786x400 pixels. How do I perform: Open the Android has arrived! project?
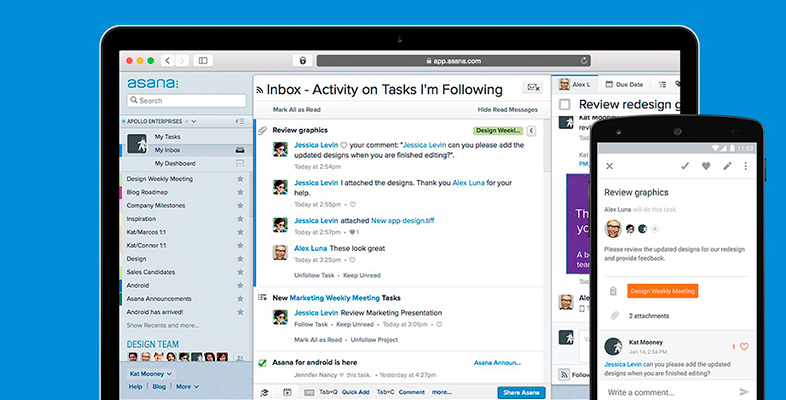[x=154, y=312]
